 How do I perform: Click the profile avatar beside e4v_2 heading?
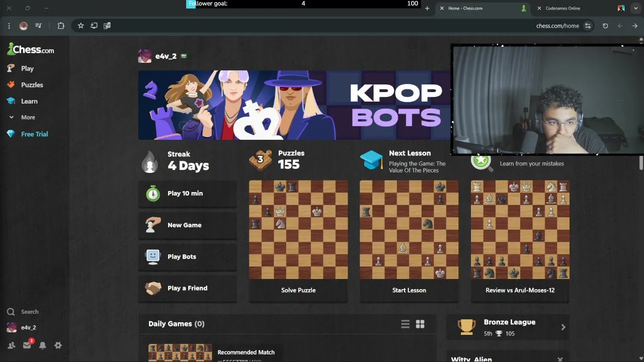pos(145,56)
